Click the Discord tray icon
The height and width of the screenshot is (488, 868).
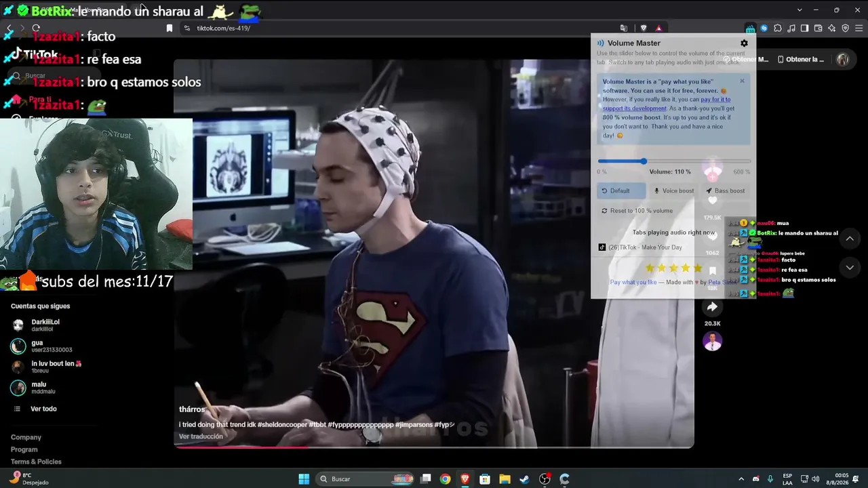coord(756,479)
